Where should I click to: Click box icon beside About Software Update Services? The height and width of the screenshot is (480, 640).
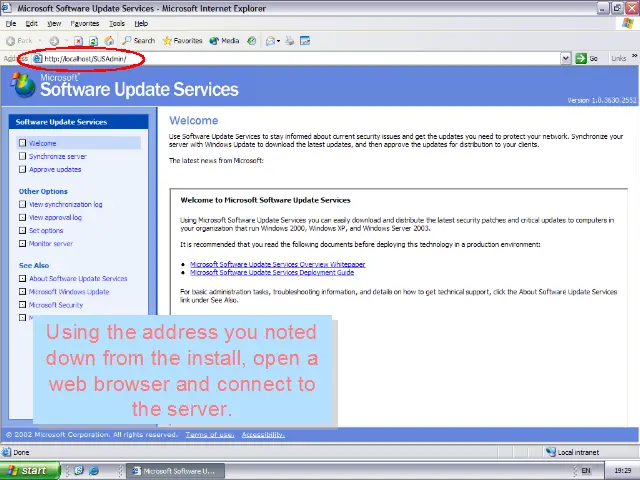[x=22, y=278]
